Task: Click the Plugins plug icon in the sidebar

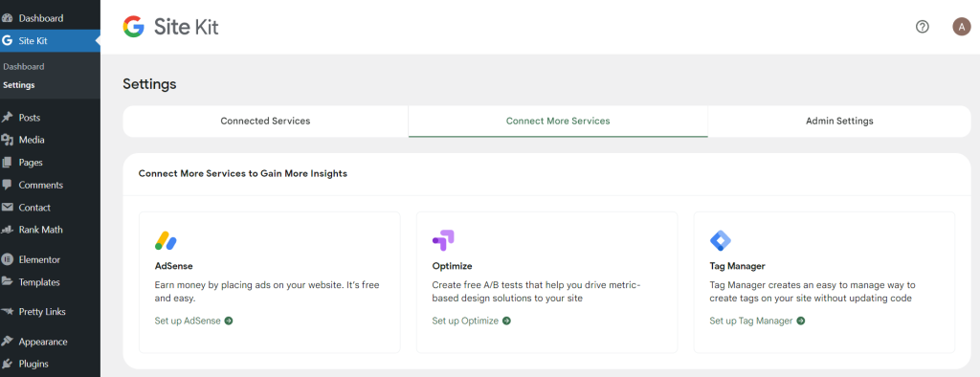Action: (8, 364)
